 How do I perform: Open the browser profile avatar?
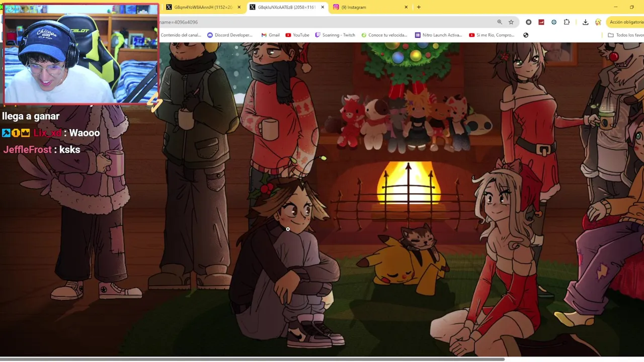pyautogui.click(x=598, y=22)
